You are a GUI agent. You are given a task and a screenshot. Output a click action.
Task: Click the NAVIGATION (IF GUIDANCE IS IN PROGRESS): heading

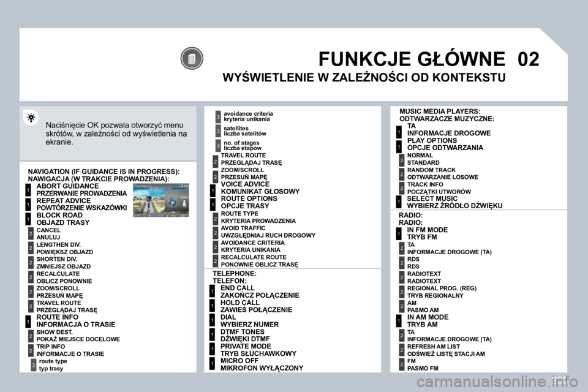pyautogui.click(x=104, y=171)
